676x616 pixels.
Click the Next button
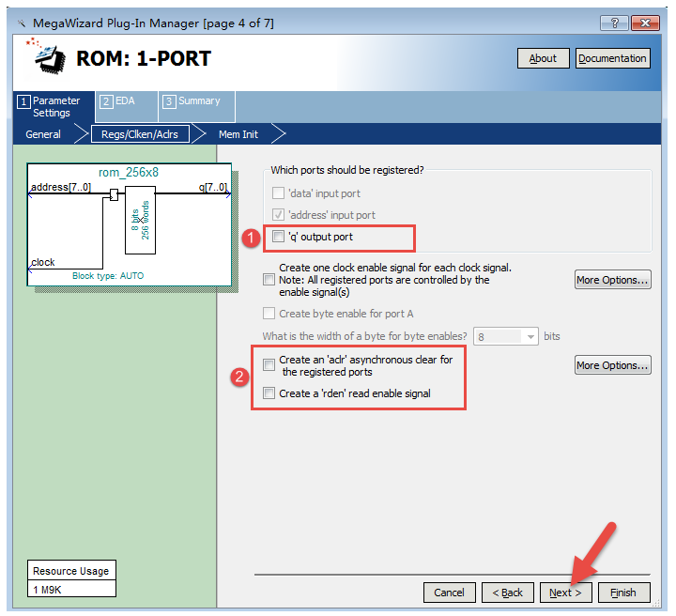(565, 593)
